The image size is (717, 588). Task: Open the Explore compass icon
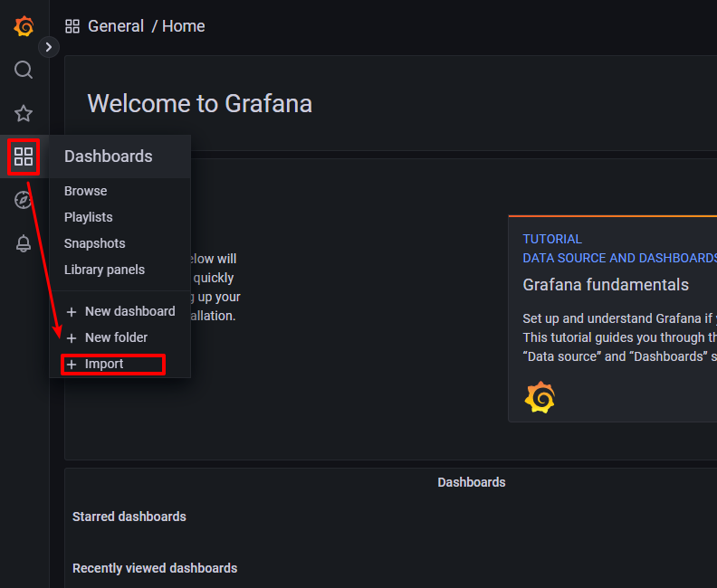[24, 200]
